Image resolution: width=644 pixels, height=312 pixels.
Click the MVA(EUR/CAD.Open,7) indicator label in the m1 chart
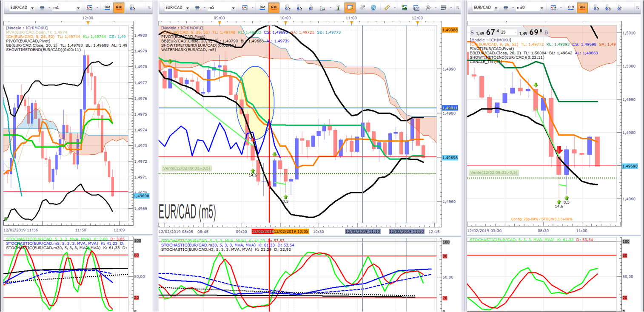(36, 31)
